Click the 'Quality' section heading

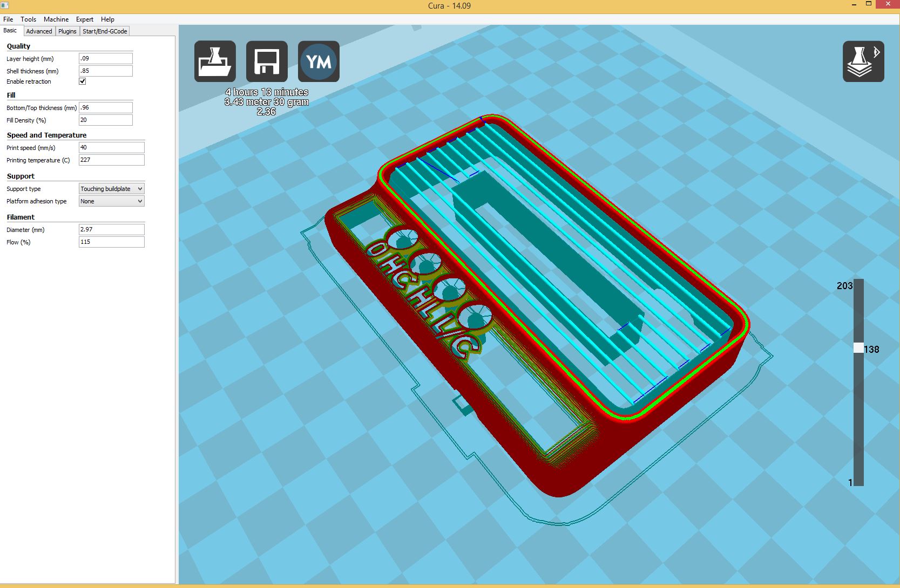[19, 46]
